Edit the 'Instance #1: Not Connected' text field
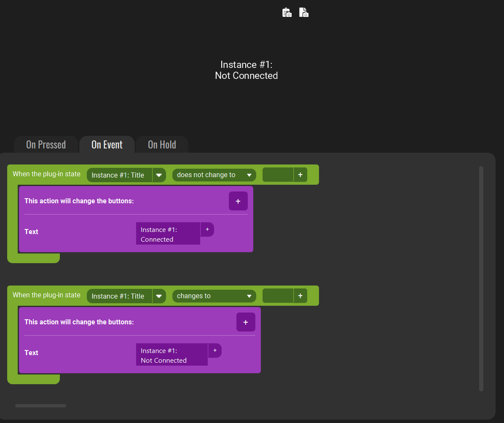Image resolution: width=504 pixels, height=423 pixels. click(172, 355)
